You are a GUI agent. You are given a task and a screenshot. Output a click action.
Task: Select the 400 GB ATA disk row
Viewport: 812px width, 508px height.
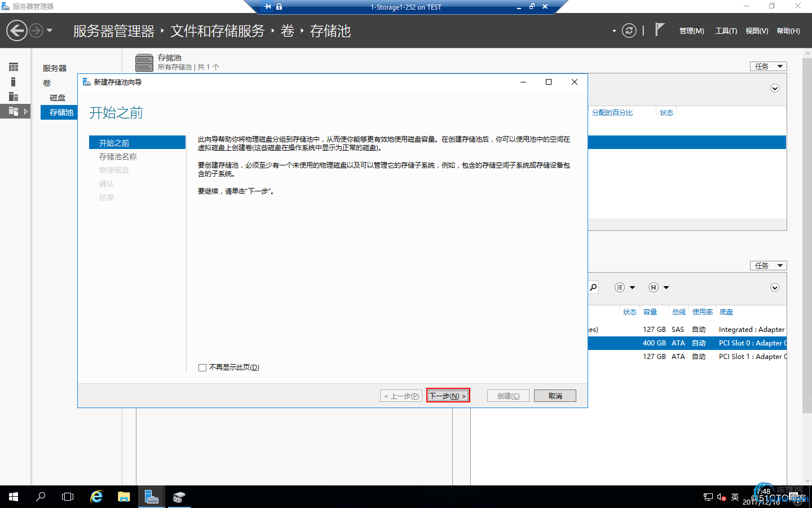[687, 343]
